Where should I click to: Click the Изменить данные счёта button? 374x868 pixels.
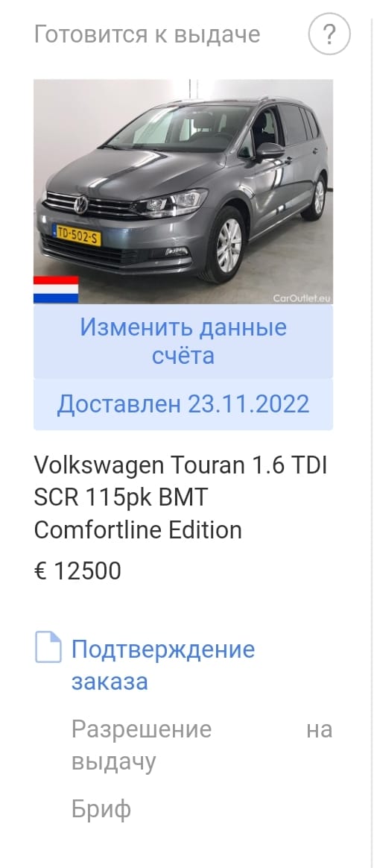pyautogui.click(x=183, y=341)
